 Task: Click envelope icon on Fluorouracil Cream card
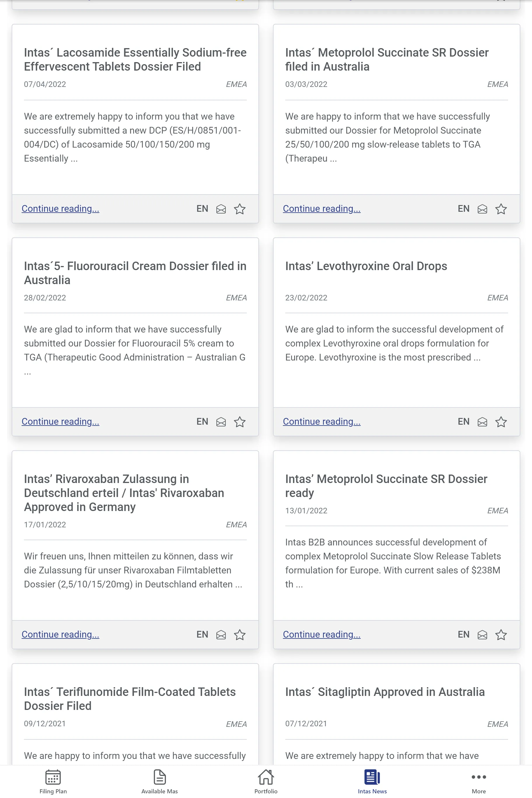221,422
